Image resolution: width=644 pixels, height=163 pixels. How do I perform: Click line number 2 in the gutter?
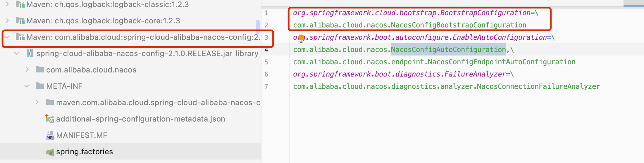click(266, 25)
